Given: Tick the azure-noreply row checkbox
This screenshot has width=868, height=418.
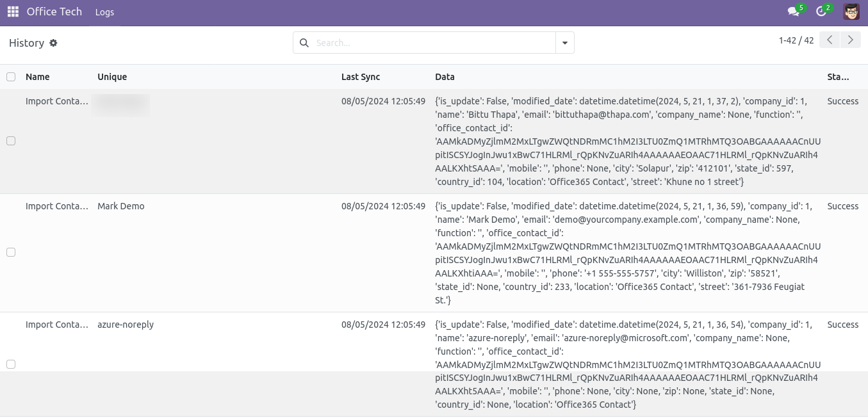Looking at the screenshot, I should [11, 364].
